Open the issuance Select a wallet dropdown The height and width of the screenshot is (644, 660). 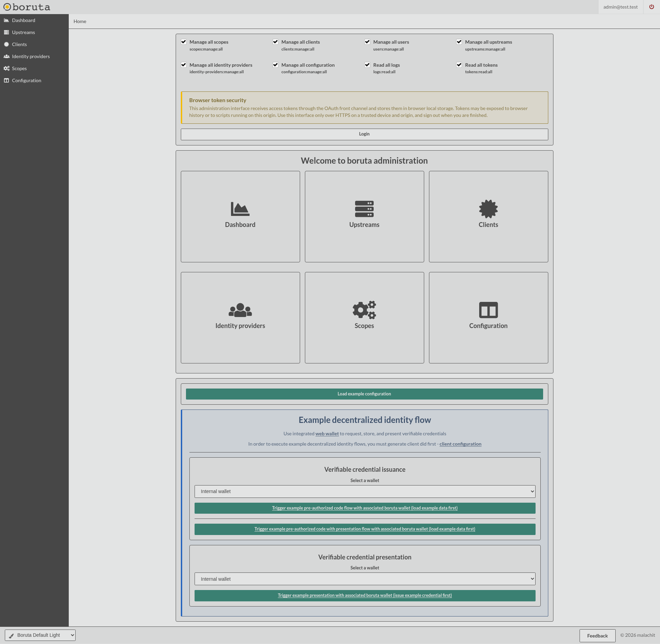click(365, 491)
